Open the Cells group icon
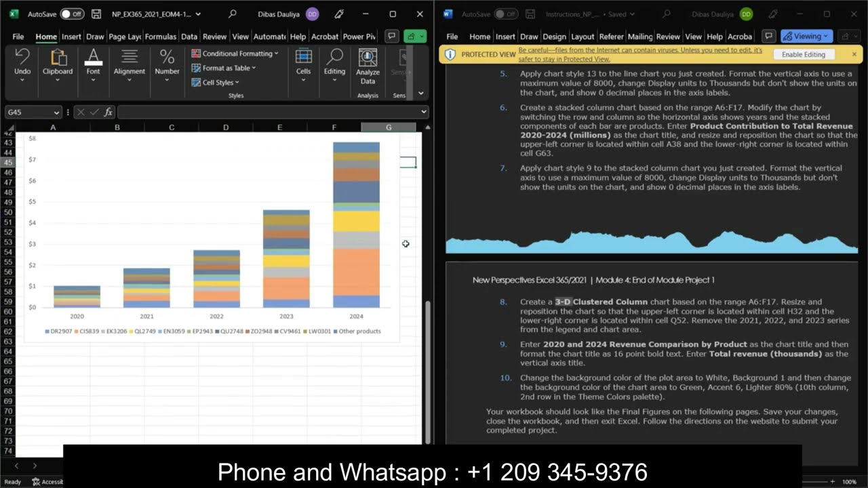Image resolution: width=868 pixels, height=488 pixels. pos(303,57)
